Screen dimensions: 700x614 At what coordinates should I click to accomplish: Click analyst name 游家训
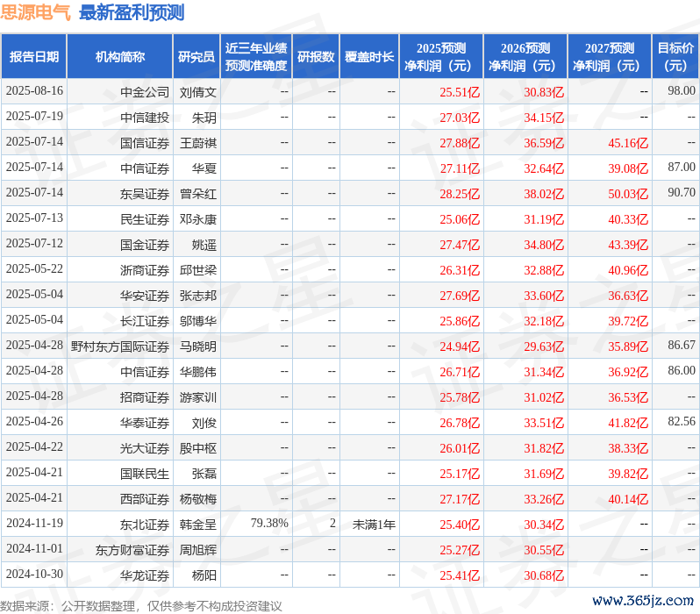coord(197,397)
